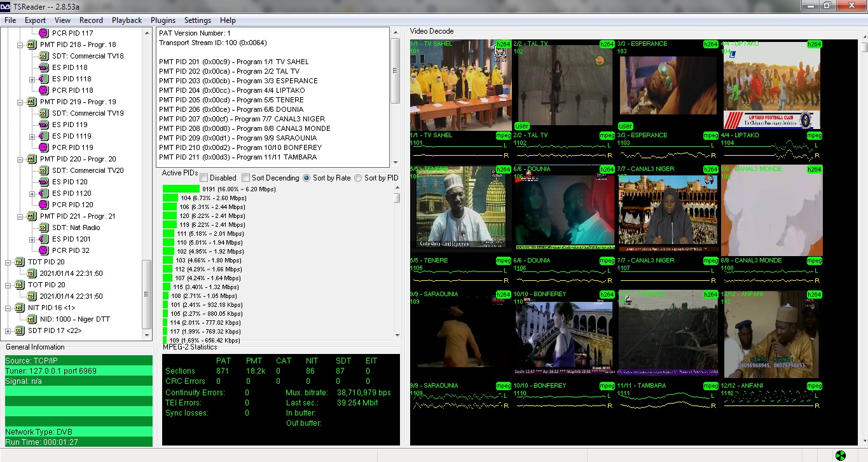Viewport: 868px width, 462px height.
Task: Click the PMT icon of PMT PID 218
Action: point(32,44)
